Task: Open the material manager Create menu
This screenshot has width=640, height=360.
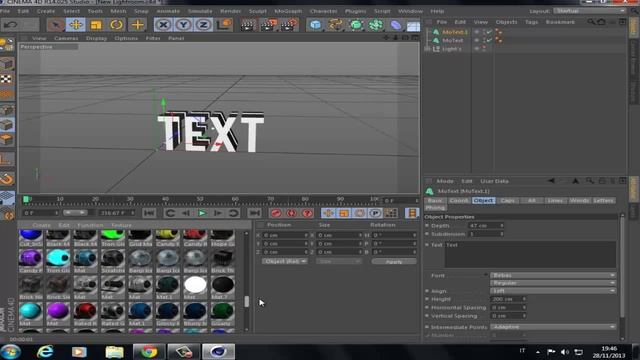Action: (x=42, y=225)
